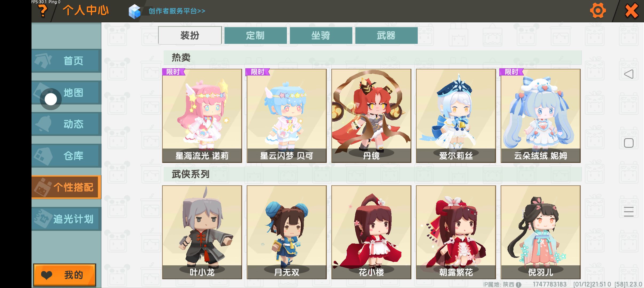
Task: Open settings with the orange gear icon
Action: click(x=598, y=11)
